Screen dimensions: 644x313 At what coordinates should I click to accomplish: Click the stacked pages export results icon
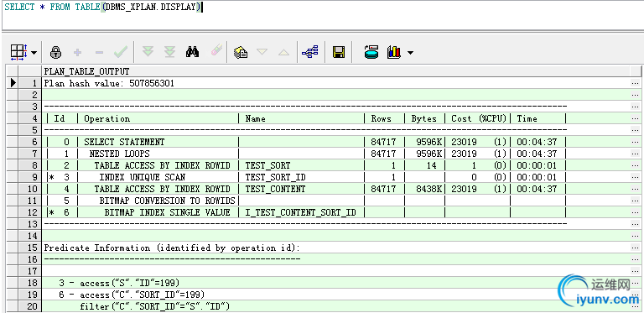(x=241, y=52)
